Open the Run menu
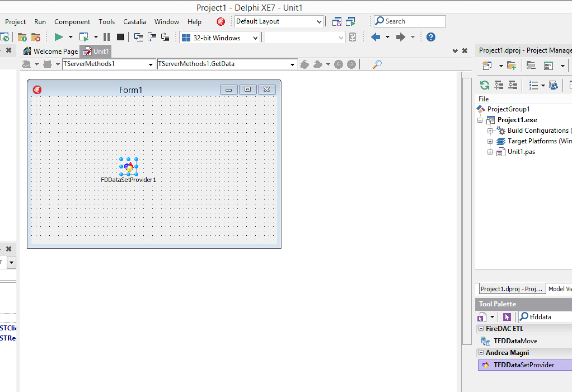Screen dimensions: 572x392 (40, 22)
